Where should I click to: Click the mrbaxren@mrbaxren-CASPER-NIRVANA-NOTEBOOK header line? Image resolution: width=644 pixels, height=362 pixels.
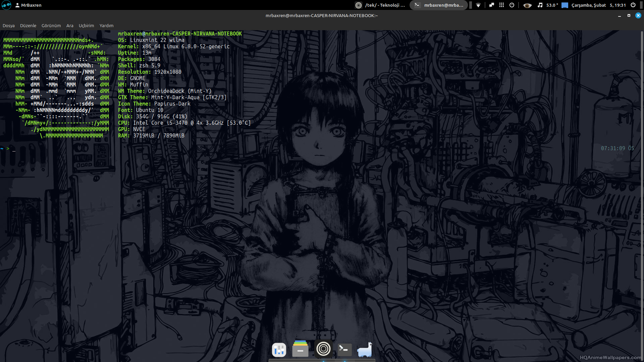[180, 34]
